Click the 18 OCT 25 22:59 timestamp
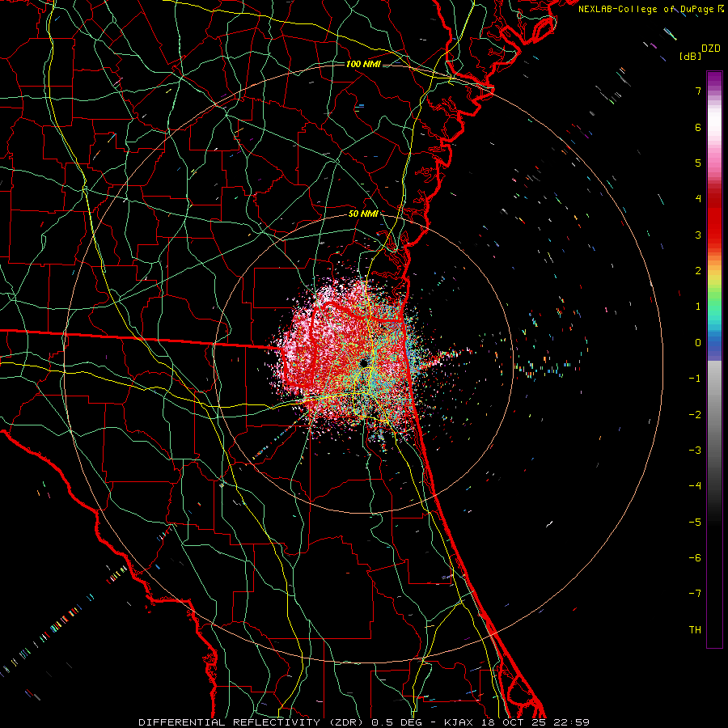This screenshot has height=728, width=728. click(535, 722)
